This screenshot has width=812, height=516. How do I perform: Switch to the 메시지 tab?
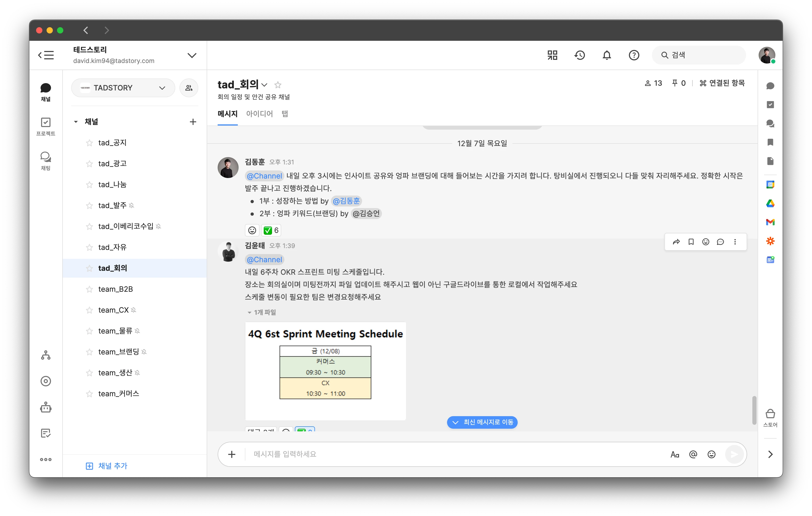pos(228,114)
